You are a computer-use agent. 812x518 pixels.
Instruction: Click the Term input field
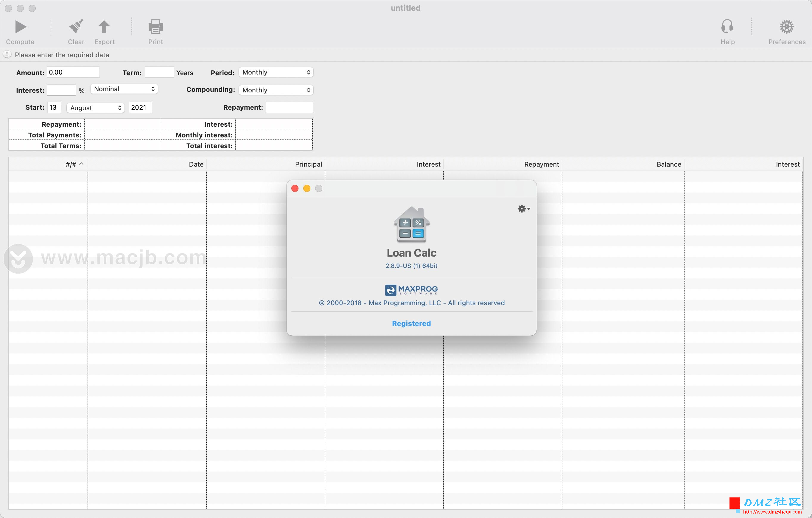pyautogui.click(x=159, y=72)
